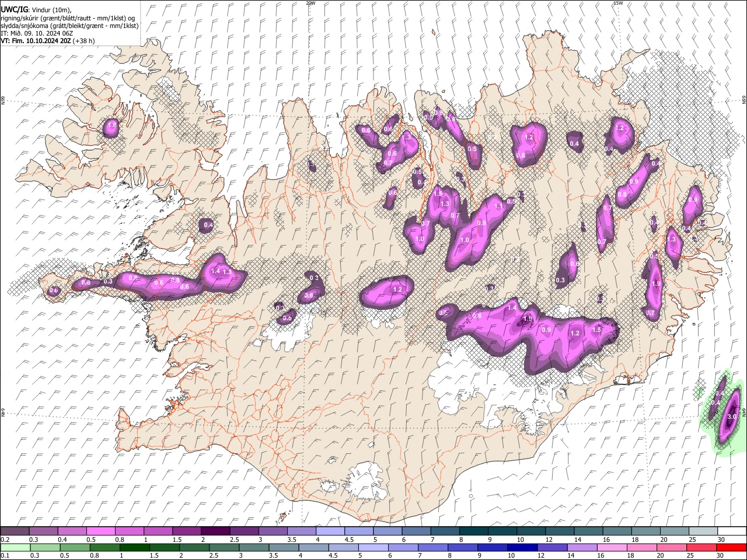Select lower legend row swatch starting at 0.3
747x560 pixels.
tap(46, 547)
